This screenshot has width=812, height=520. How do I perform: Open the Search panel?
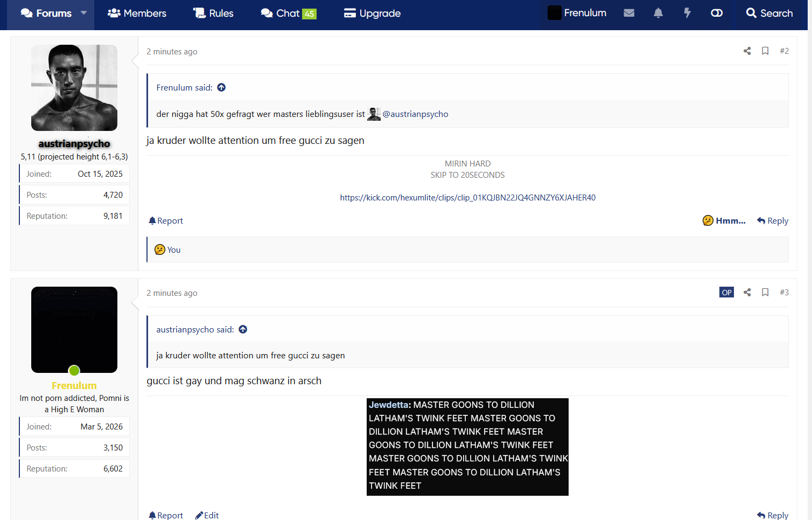[x=769, y=13]
